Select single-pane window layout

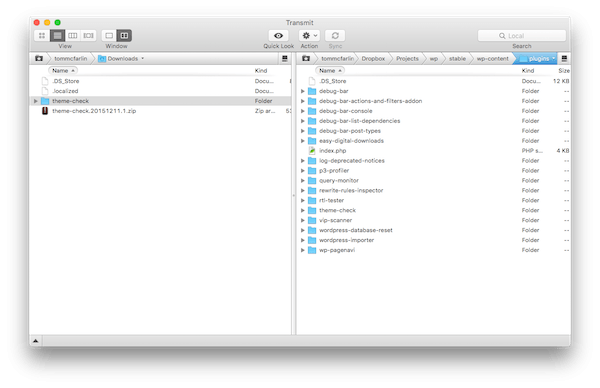click(109, 36)
